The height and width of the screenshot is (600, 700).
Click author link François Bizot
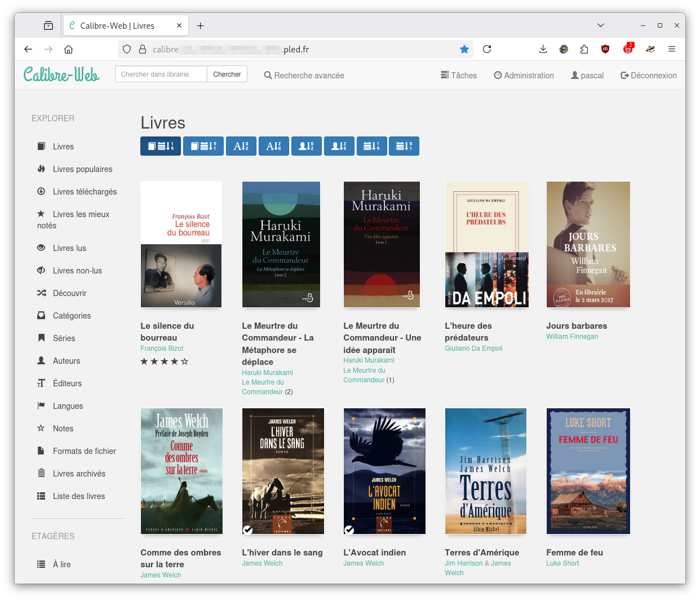click(x=162, y=348)
